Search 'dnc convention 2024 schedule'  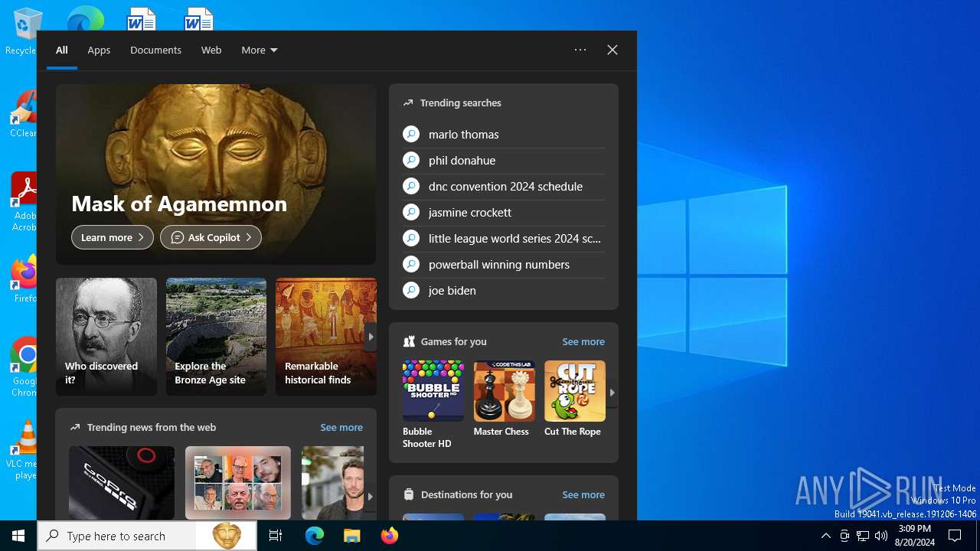[504, 187]
